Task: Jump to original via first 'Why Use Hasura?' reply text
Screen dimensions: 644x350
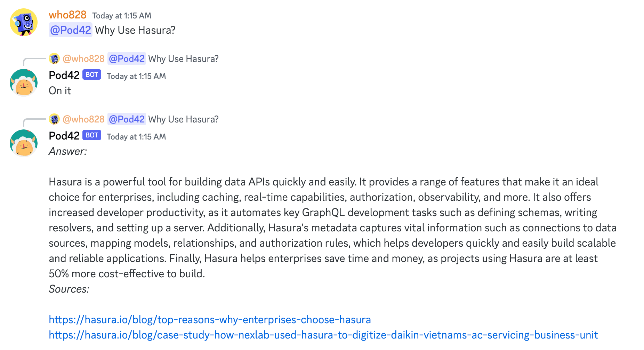Action: [x=183, y=59]
